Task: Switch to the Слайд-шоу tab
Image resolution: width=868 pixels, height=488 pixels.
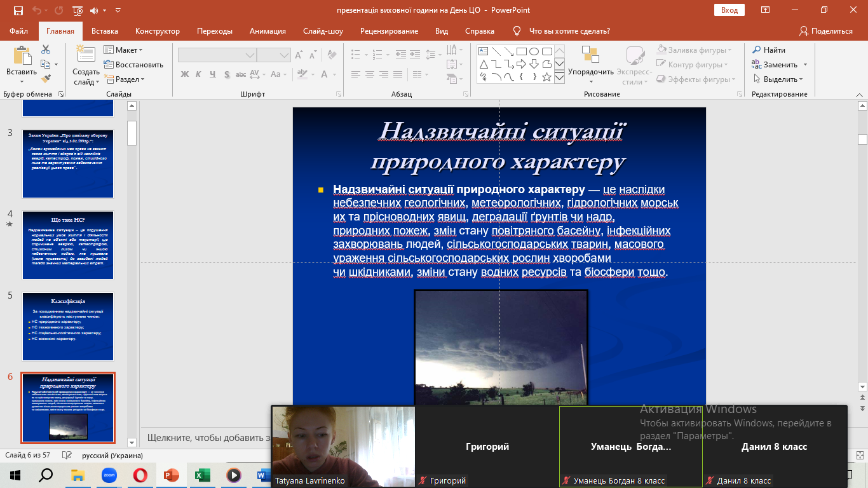Action: point(323,31)
